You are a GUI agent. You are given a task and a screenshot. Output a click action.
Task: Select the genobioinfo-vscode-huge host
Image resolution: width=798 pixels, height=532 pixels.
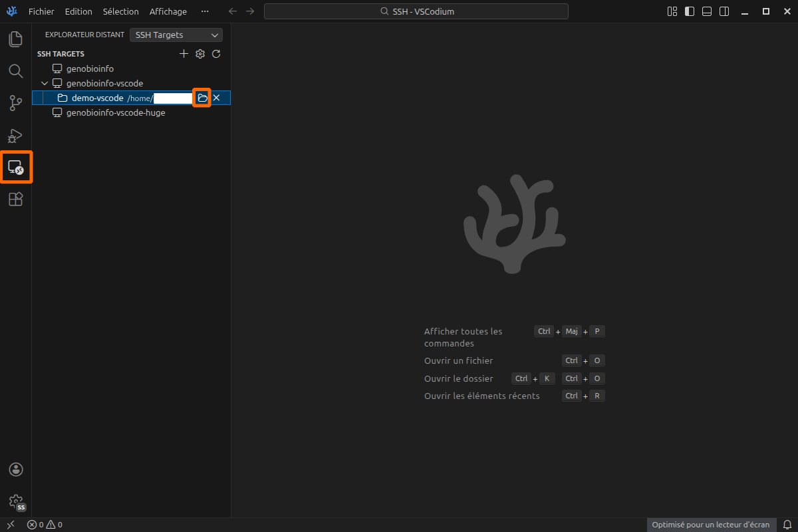click(x=132, y=112)
